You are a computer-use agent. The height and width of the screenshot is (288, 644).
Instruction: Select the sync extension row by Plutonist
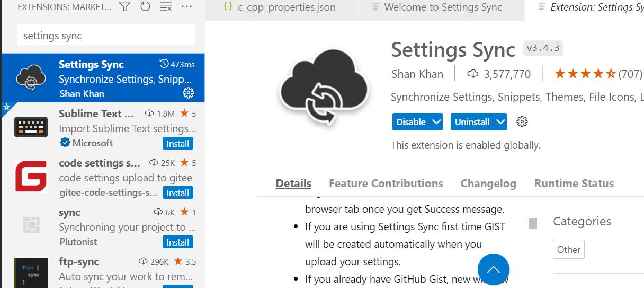[103, 226]
